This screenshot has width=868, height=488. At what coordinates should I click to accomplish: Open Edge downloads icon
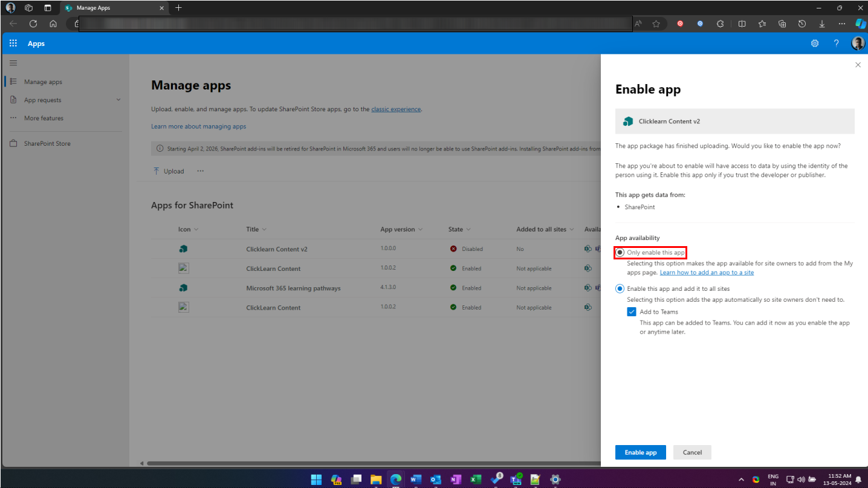[822, 24]
